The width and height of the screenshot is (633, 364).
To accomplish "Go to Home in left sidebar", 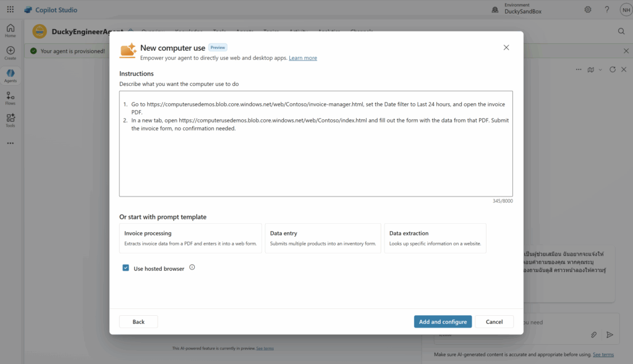I will [x=11, y=30].
